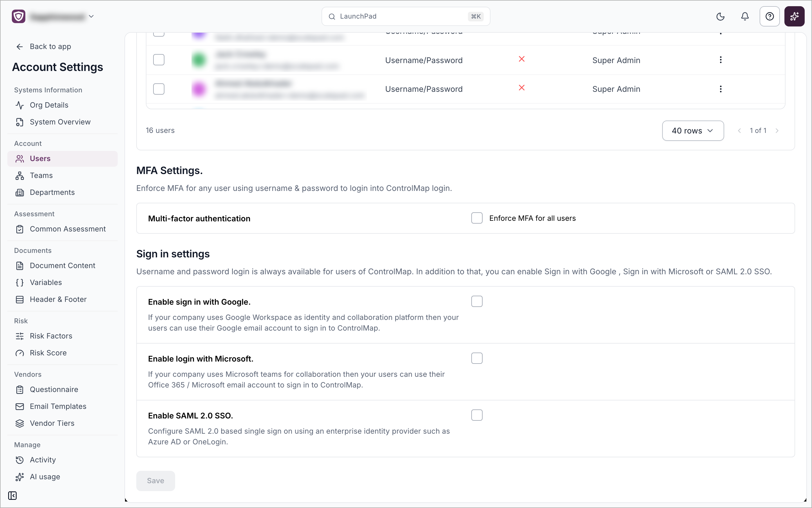Toggle dark mode moon icon
Image resolution: width=812 pixels, height=508 pixels.
tap(720, 16)
